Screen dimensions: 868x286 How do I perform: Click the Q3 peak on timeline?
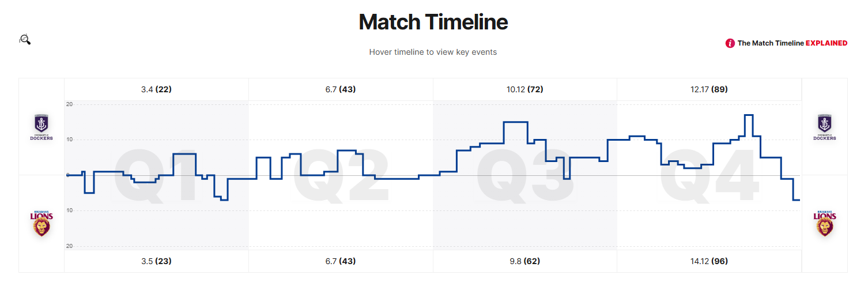[516, 122]
